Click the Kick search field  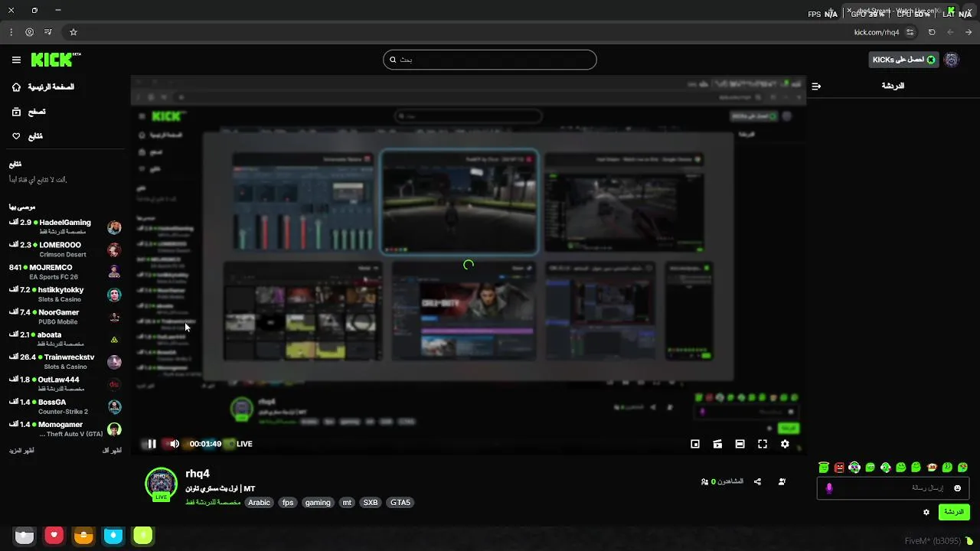[490, 60]
